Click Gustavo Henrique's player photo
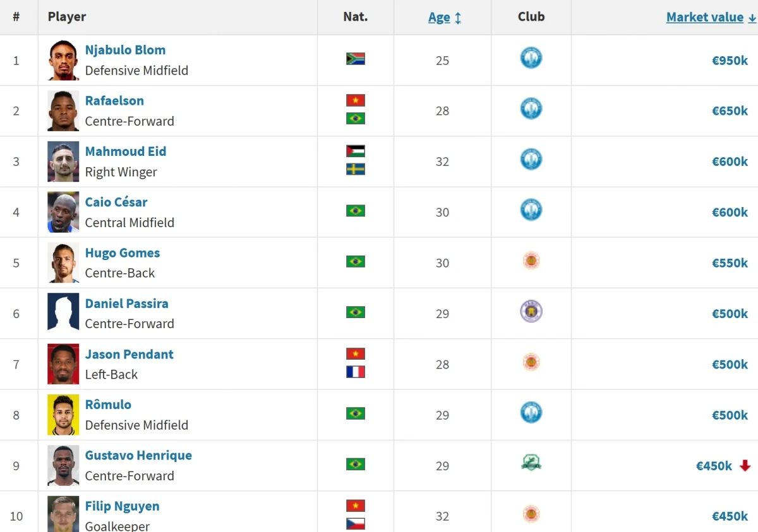Screen dimensions: 758x532 [x=63, y=466]
